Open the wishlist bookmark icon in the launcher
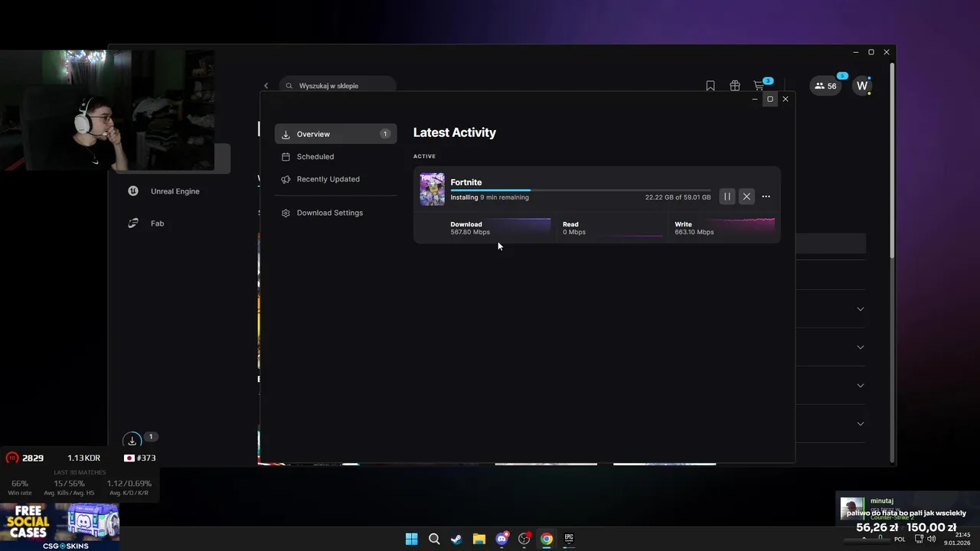This screenshot has height=551, width=980. [x=710, y=86]
